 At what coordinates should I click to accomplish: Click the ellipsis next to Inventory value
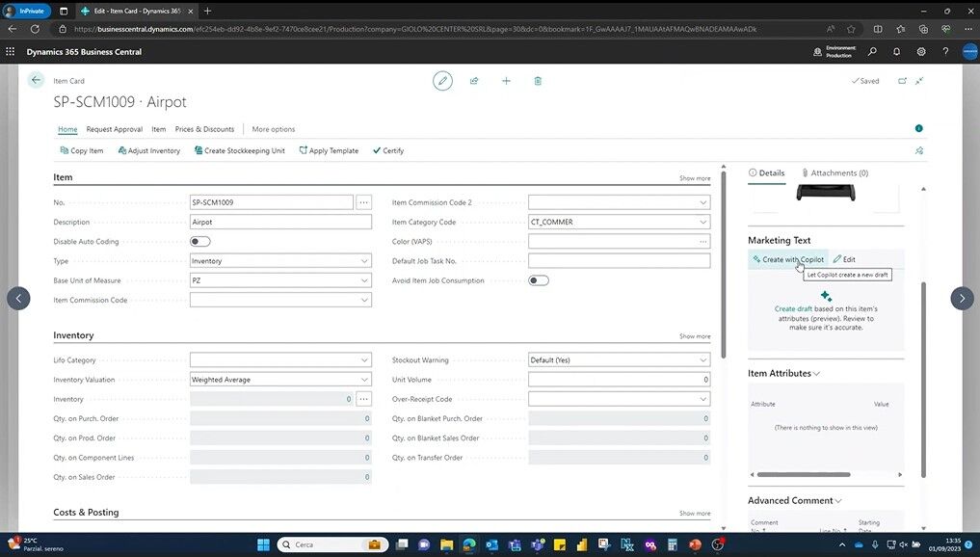[363, 399]
